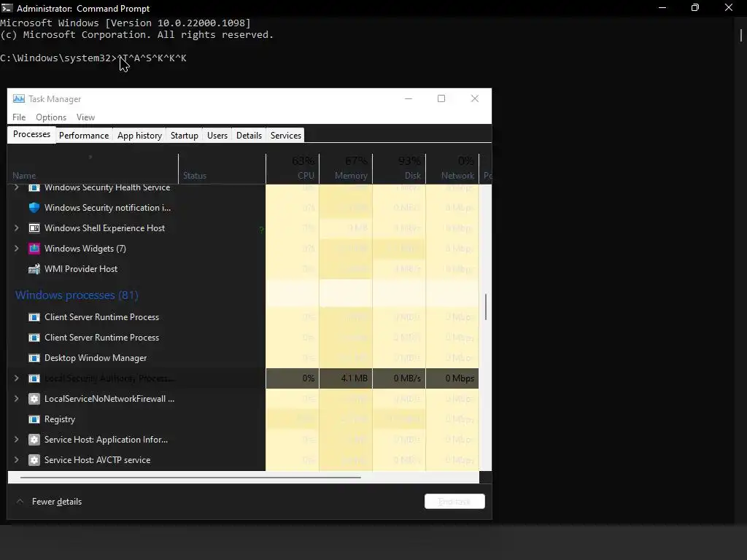Collapse view with Fewer details chevron

point(20,502)
